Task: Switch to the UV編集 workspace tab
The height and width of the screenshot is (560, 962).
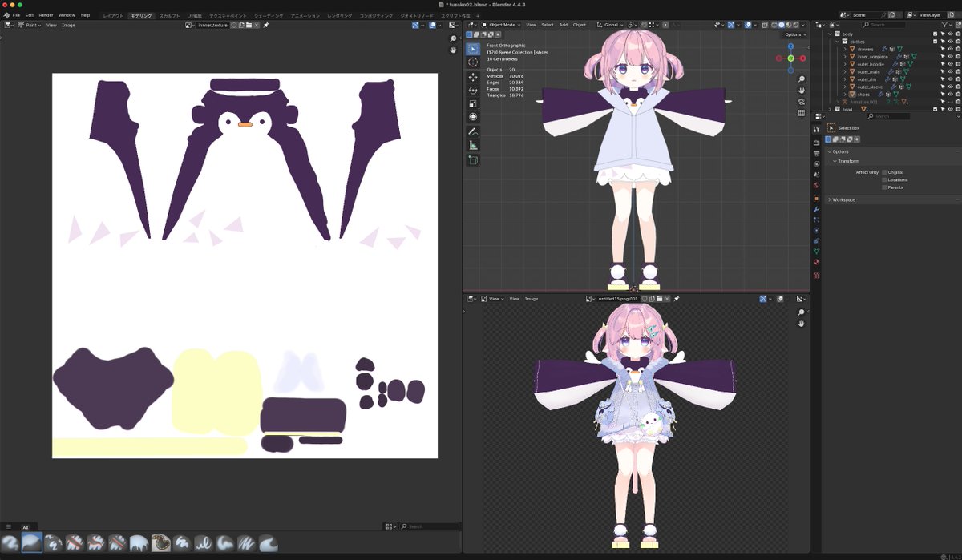Action: pyautogui.click(x=195, y=15)
